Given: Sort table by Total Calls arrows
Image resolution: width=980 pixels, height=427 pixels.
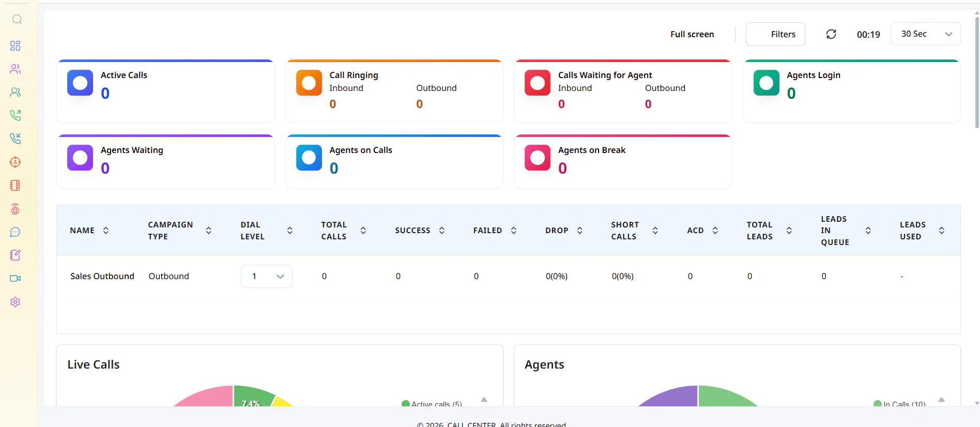Looking at the screenshot, I should [x=363, y=231].
